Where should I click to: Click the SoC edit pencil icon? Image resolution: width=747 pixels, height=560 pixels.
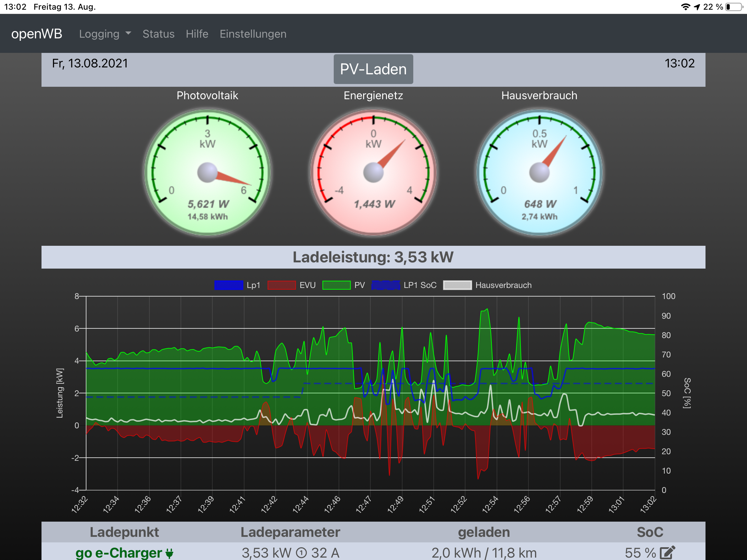tap(667, 552)
